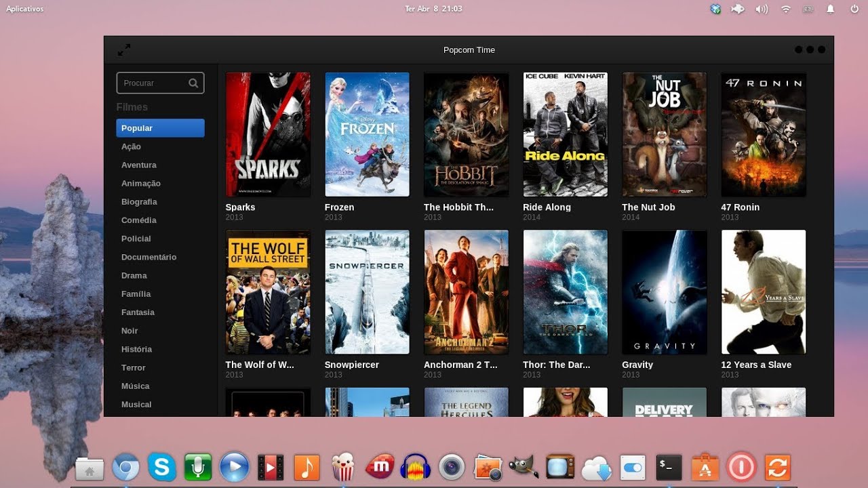Select the Biografia genre

139,201
